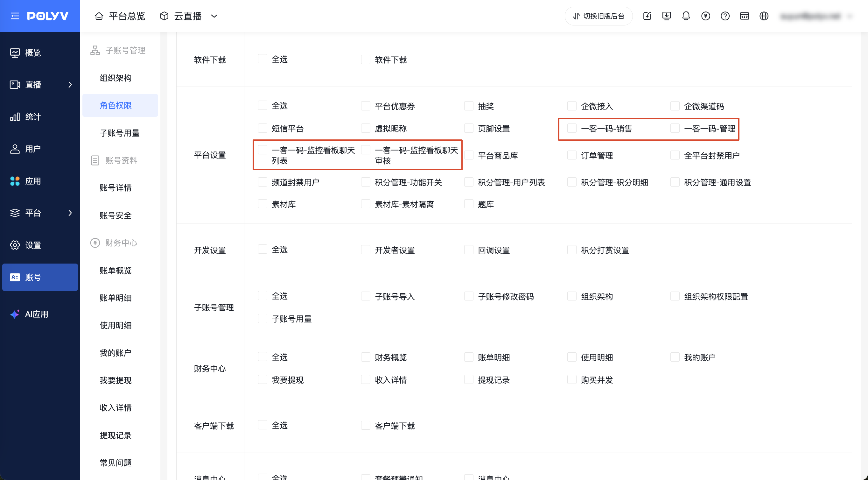Check the 素材库-素材隔离 checkbox
This screenshot has width=868, height=480.
click(x=366, y=204)
